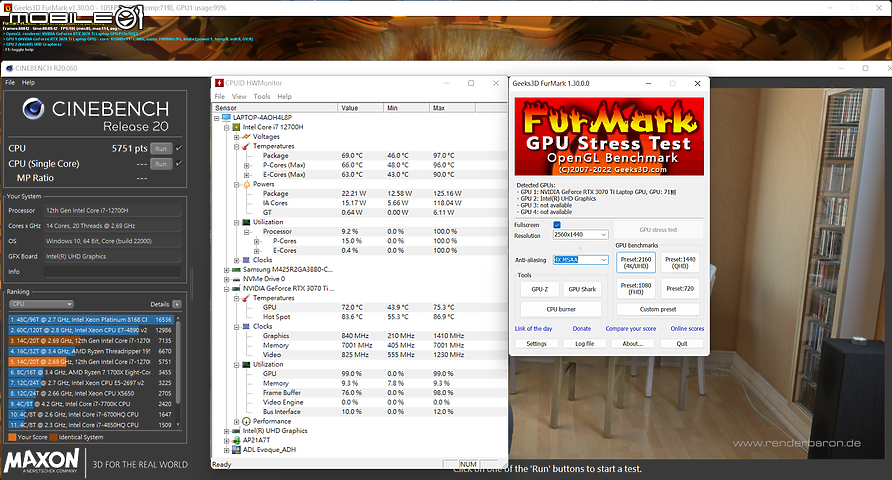Click the lightning icon next to Voltages
Image resolution: width=892 pixels, height=480 pixels.
point(246,137)
